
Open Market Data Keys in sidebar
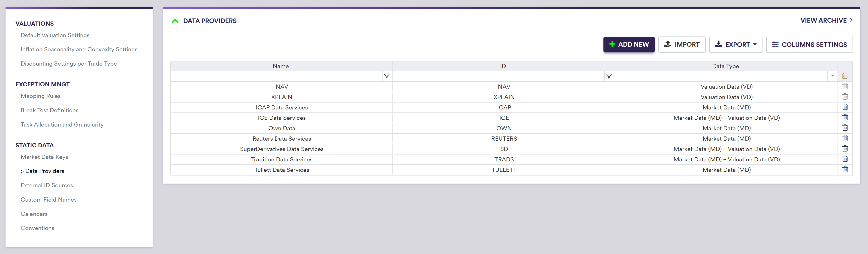44,157
